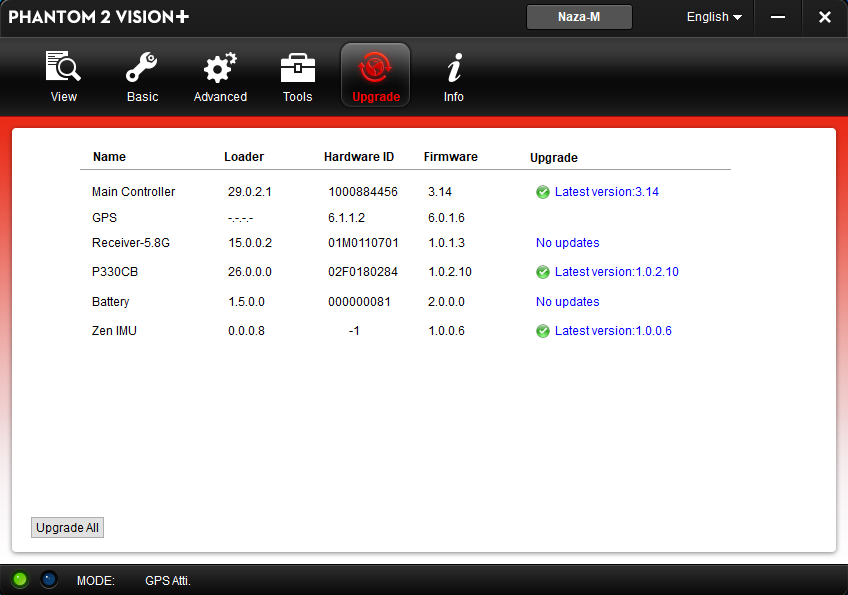Image resolution: width=848 pixels, height=595 pixels.
Task: Click Battery firmware 2.0.0.0
Action: (446, 302)
